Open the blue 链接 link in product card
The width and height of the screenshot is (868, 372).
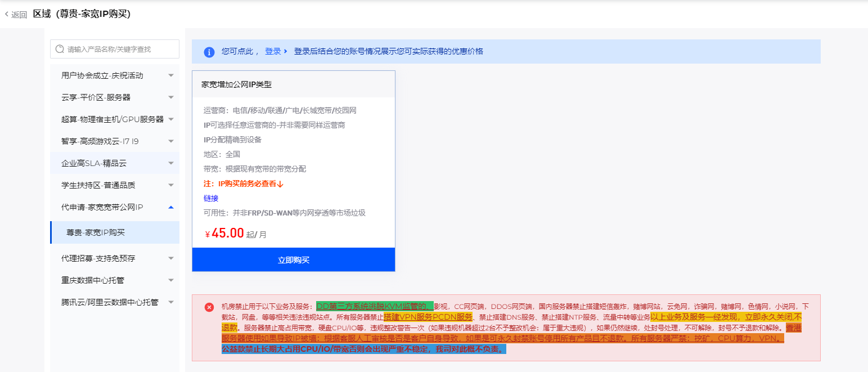(211, 198)
